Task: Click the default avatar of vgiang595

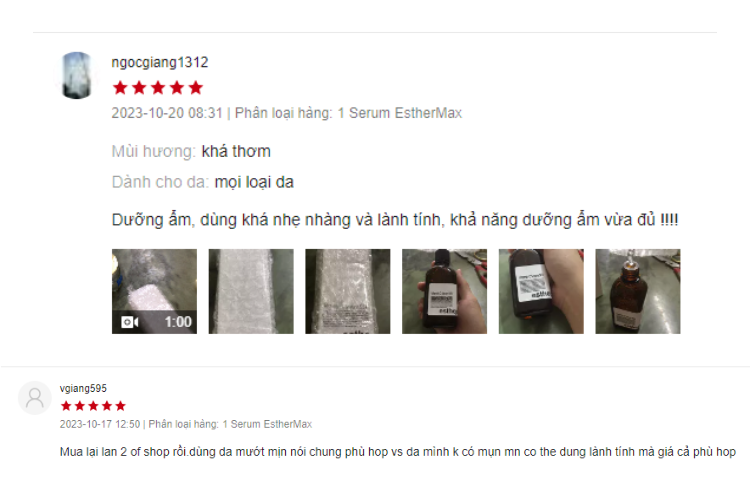Action: pos(35,398)
